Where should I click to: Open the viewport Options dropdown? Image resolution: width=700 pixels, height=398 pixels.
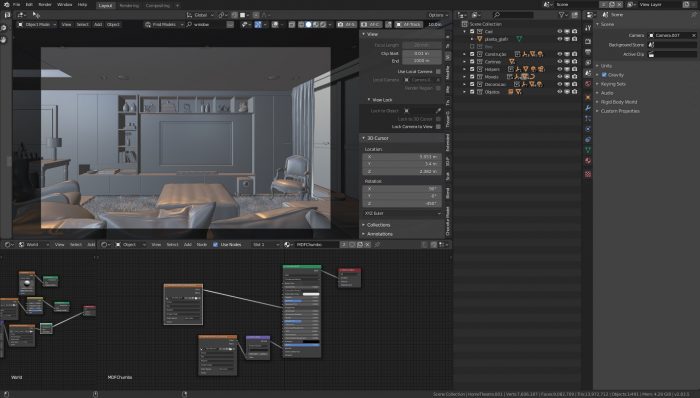(437, 15)
